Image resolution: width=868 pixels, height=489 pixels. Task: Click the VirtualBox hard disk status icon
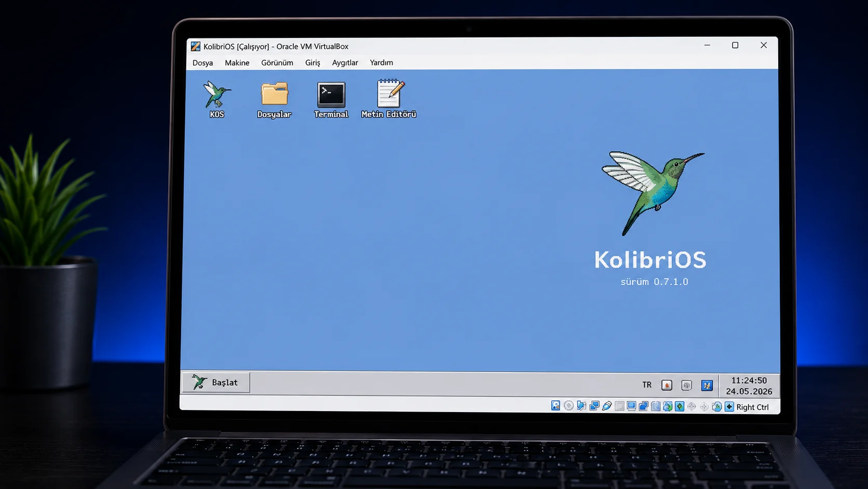[555, 406]
